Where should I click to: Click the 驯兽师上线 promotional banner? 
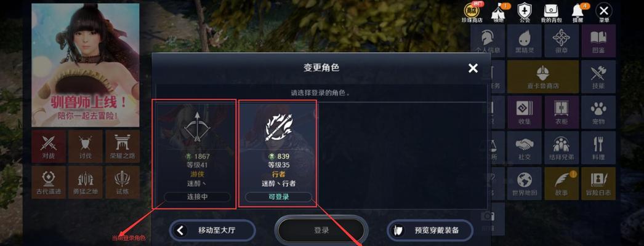coord(86,65)
